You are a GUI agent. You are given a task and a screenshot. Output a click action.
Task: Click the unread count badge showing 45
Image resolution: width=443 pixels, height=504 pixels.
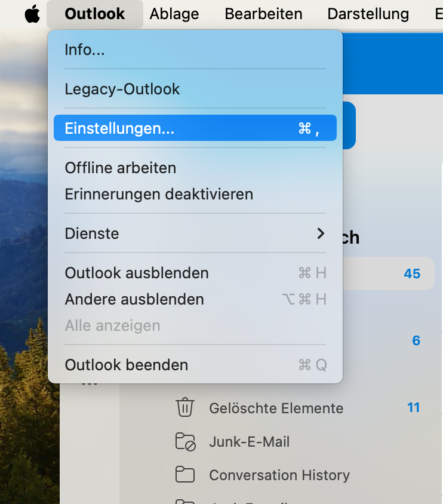tap(412, 273)
